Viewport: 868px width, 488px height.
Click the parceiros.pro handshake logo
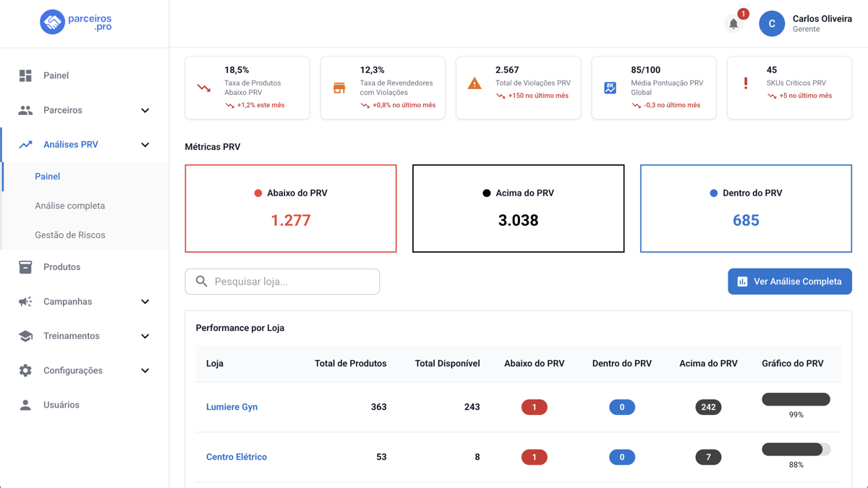[52, 22]
